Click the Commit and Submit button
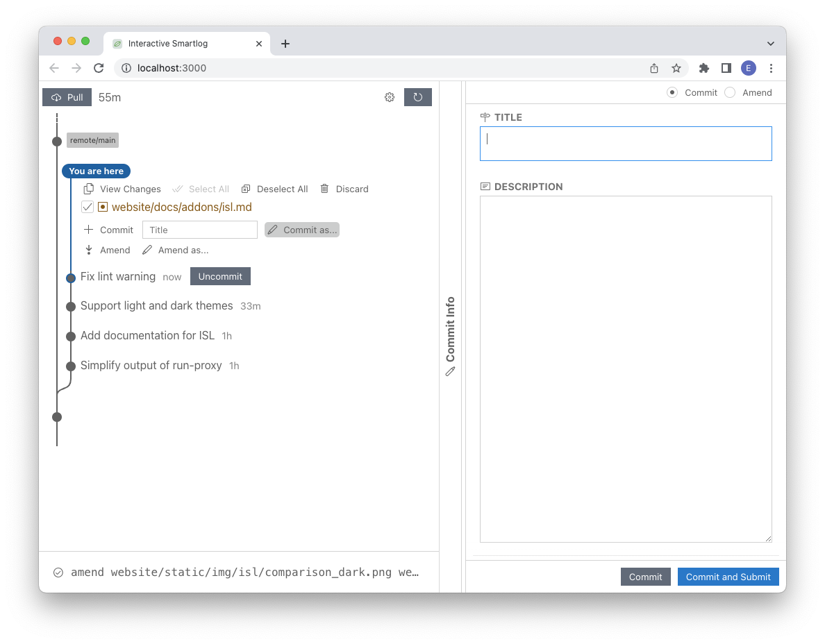 728,577
